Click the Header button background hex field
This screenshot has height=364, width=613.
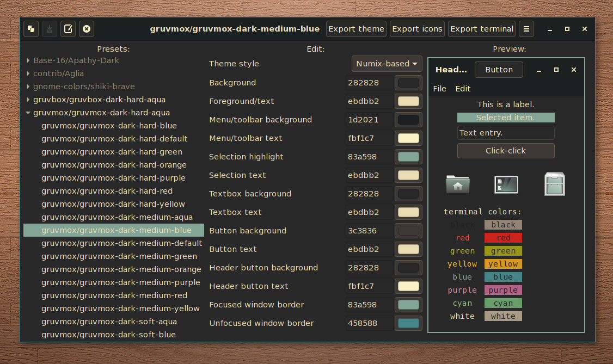[370, 268]
